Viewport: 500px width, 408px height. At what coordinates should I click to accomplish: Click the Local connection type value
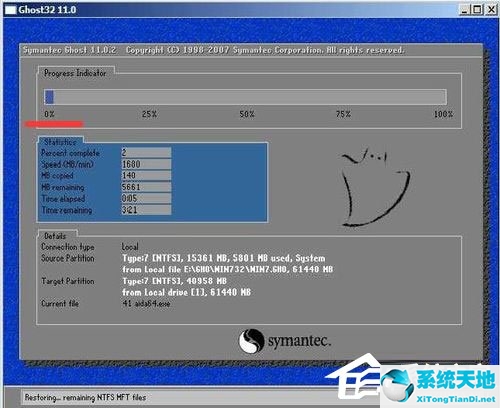(130, 247)
